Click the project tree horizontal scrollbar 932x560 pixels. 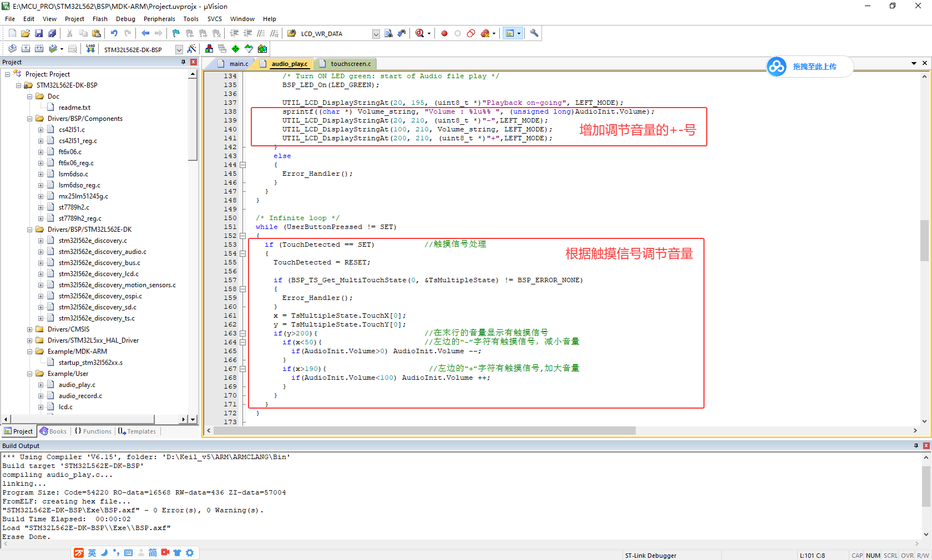tap(82, 419)
